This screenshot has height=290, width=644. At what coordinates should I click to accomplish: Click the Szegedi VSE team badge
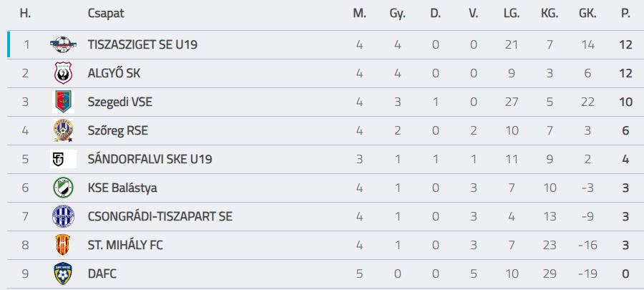click(64, 102)
